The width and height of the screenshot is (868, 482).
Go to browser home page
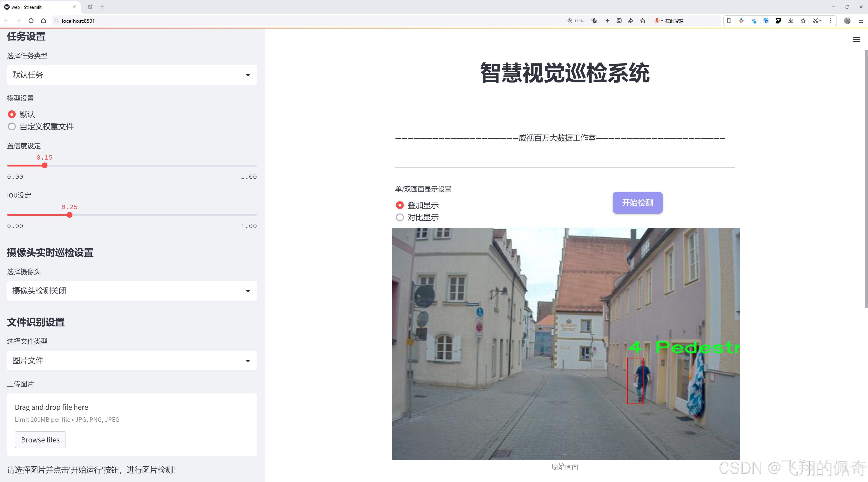(43, 21)
